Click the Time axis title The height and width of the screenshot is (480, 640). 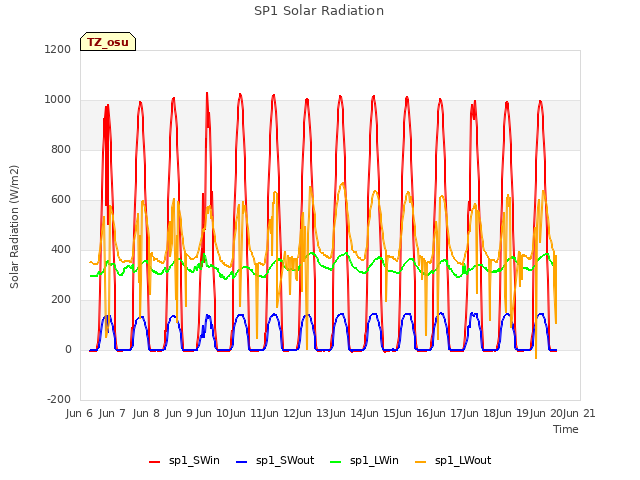[566, 429]
